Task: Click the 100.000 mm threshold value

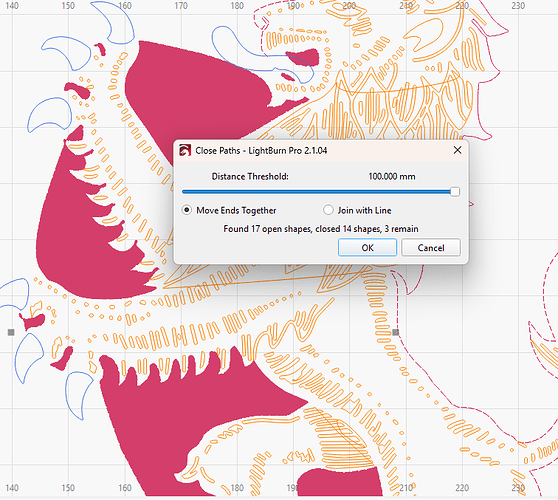Action: click(x=392, y=177)
